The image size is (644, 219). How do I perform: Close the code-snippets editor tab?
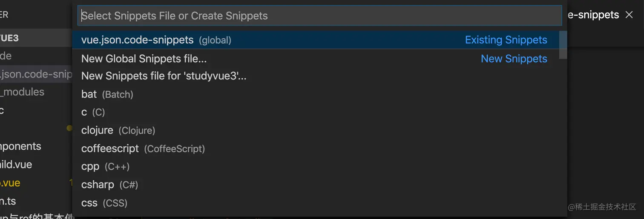point(629,15)
